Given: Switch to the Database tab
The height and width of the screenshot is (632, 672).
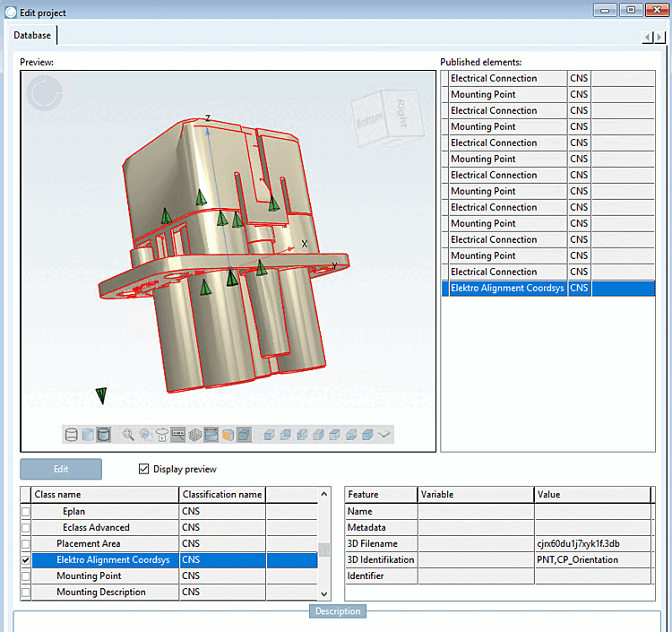Looking at the screenshot, I should (x=32, y=36).
